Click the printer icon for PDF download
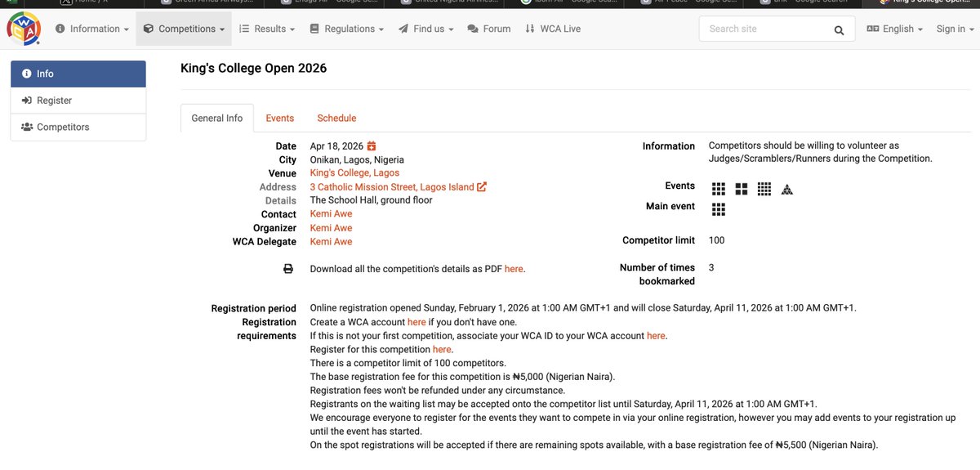980x470 pixels. click(288, 269)
